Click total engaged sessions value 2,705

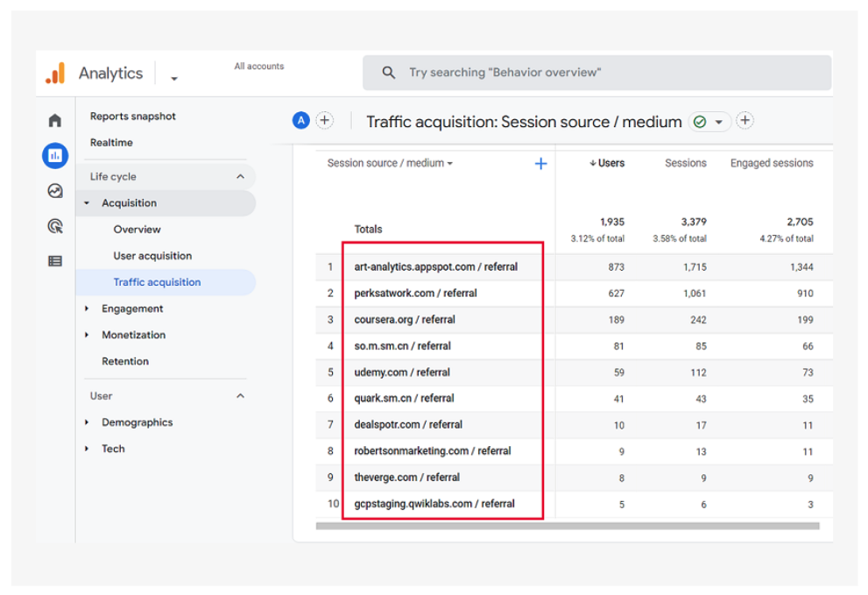tap(800, 223)
